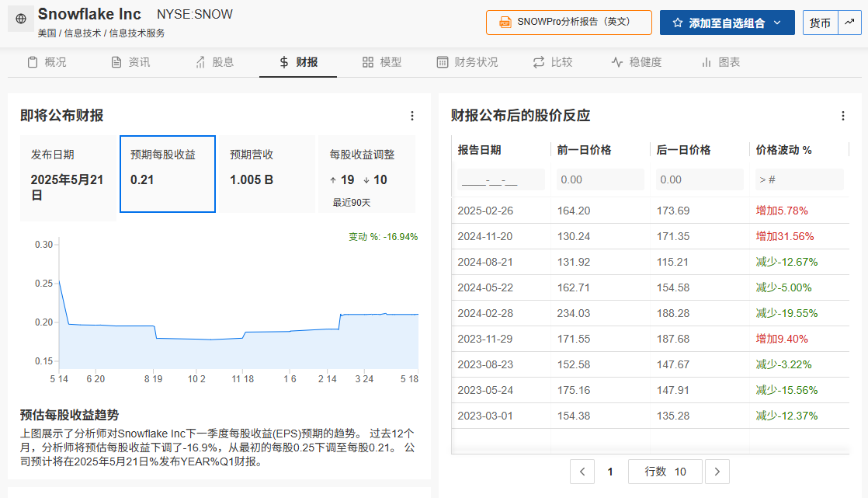Screen dimensions: 868x498
Task: Click the 增加9.40% price change cell
Action: click(x=782, y=339)
